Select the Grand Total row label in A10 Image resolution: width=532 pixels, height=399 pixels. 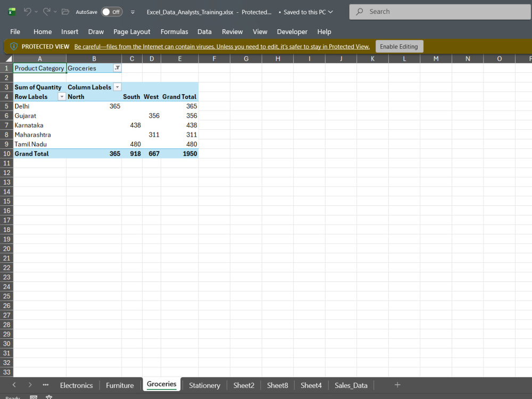click(x=39, y=154)
